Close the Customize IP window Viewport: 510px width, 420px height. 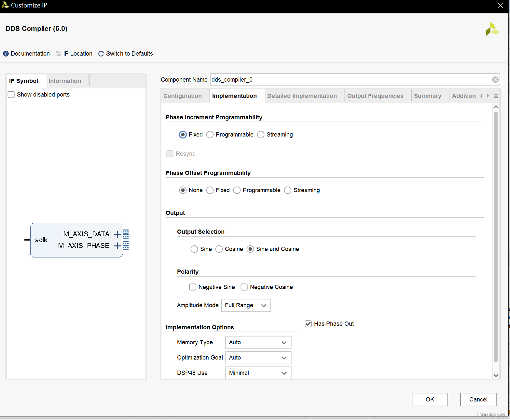(x=500, y=6)
